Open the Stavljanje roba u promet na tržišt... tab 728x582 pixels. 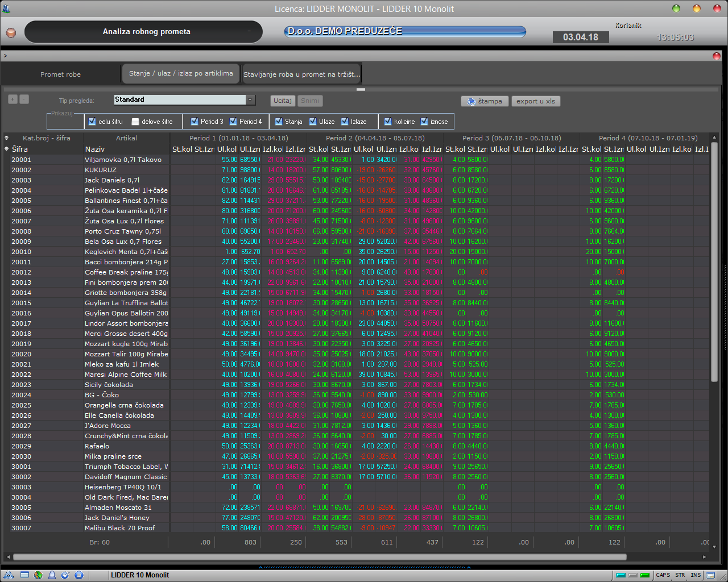[301, 74]
